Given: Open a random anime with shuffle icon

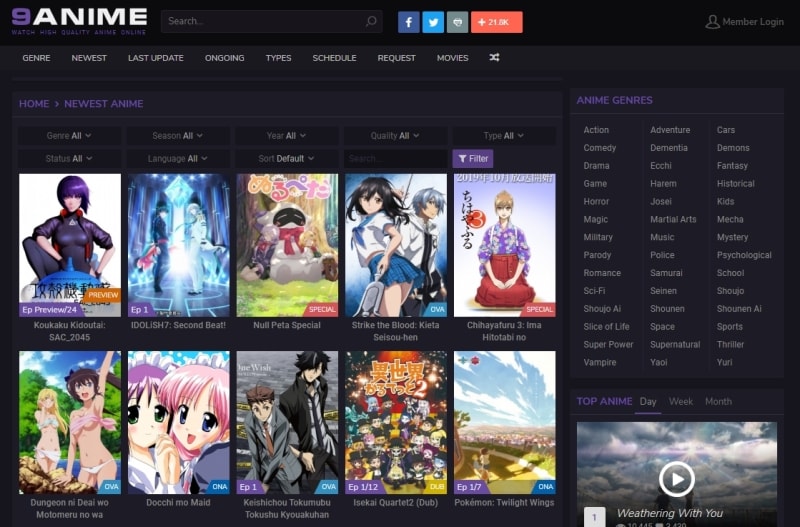Looking at the screenshot, I should [494, 58].
